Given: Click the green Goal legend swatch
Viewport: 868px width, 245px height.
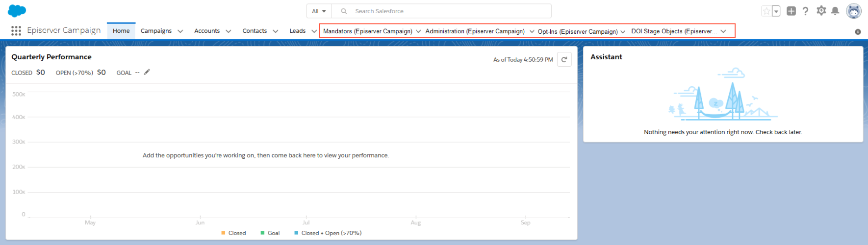Looking at the screenshot, I should coord(262,233).
